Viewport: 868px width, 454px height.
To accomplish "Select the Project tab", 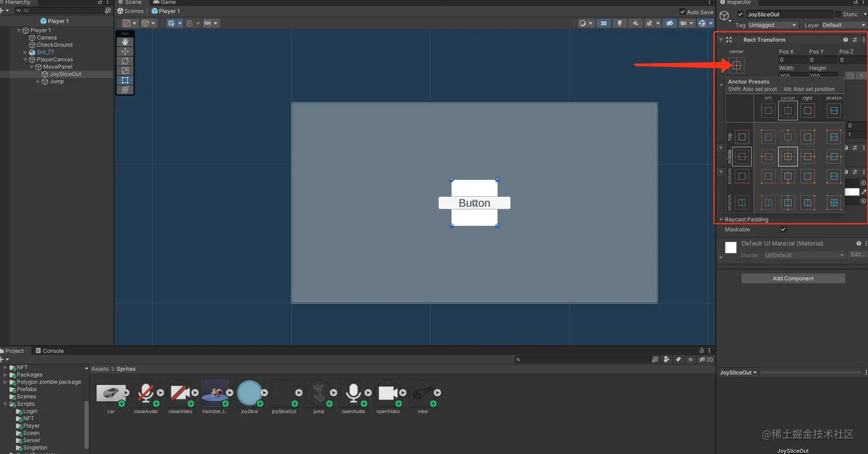I will (x=11, y=351).
